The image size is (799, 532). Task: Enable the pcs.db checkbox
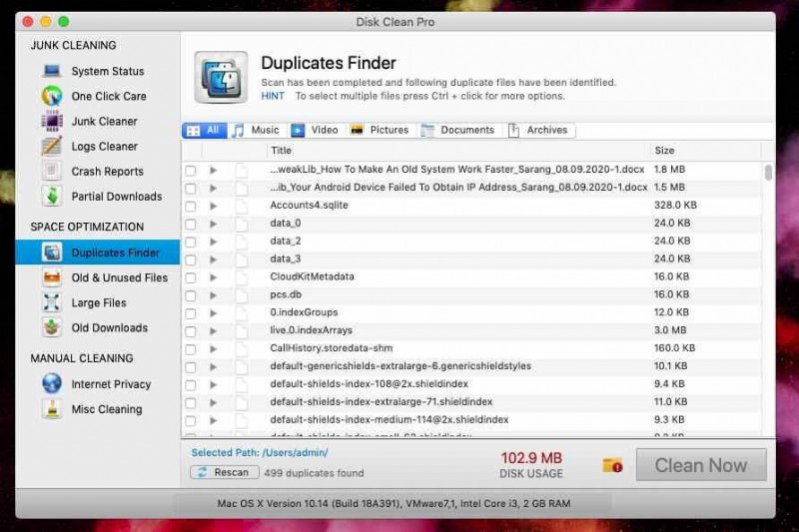191,295
